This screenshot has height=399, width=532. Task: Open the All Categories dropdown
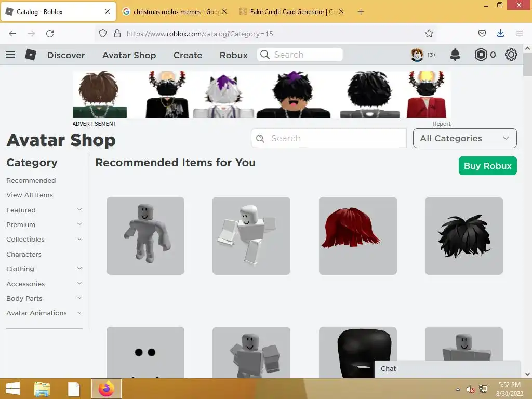(465, 138)
